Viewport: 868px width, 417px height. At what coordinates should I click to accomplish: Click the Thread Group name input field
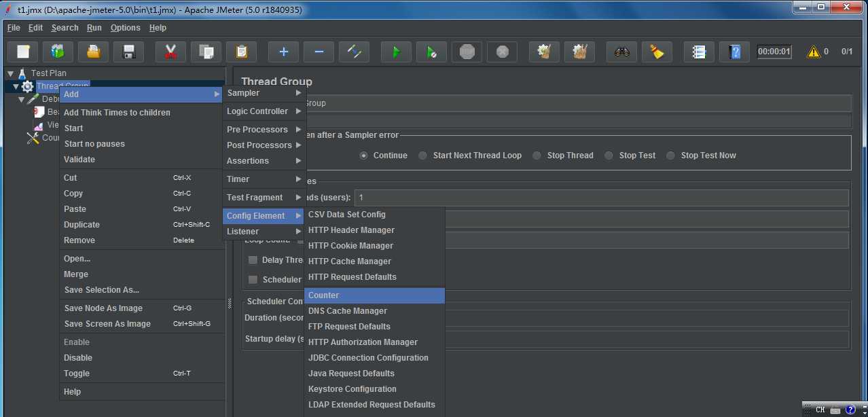[x=579, y=103]
